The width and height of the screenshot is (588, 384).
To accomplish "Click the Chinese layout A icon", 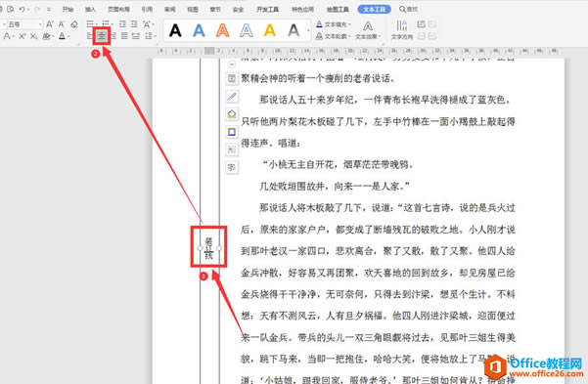I will point(146,24).
